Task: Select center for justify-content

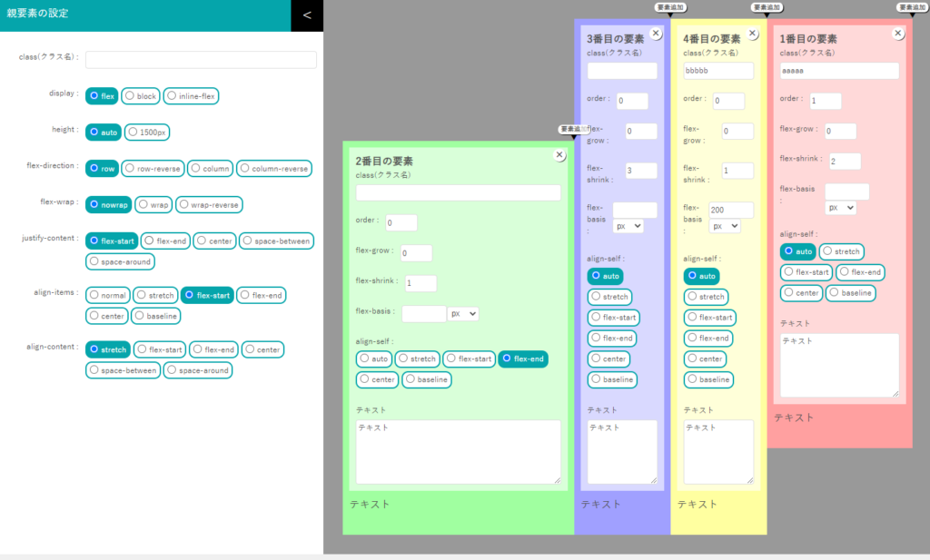Action: (213, 241)
